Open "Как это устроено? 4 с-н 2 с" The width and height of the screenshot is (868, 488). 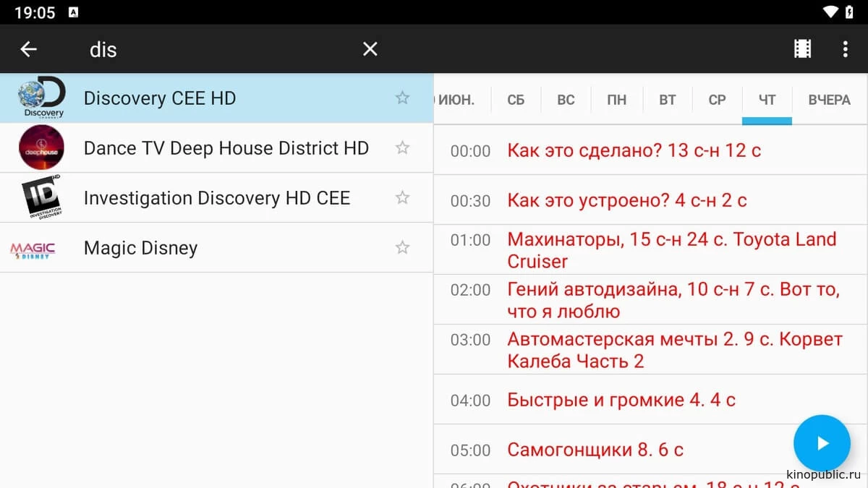[x=651, y=200]
